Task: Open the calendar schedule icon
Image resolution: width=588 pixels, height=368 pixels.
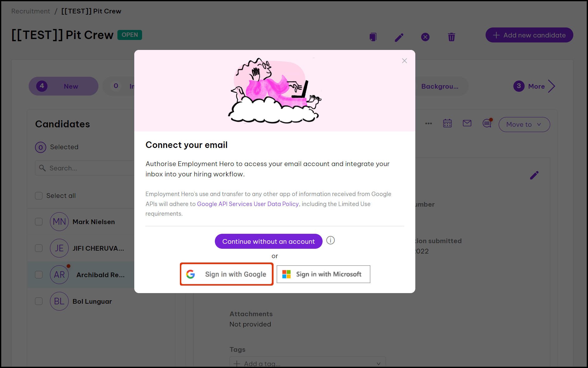Action: pos(447,123)
